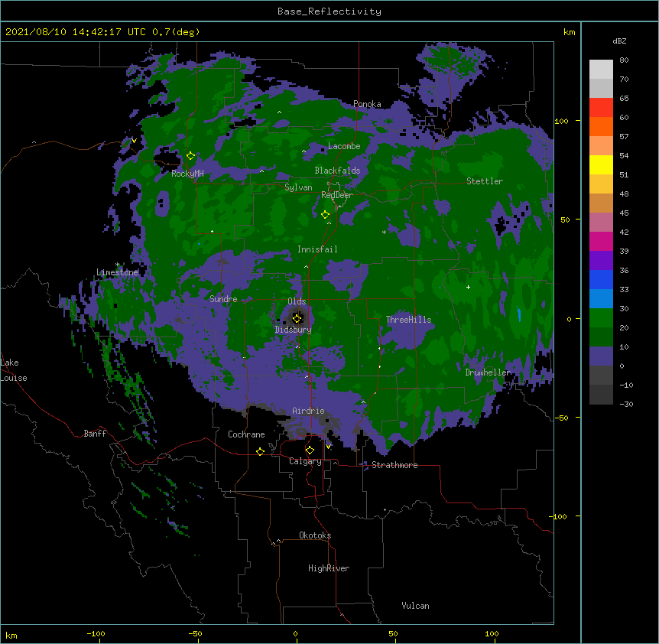Image resolution: width=659 pixels, height=644 pixels.
Task: Click the yellow station marker below Cochrane
Action: click(260, 451)
